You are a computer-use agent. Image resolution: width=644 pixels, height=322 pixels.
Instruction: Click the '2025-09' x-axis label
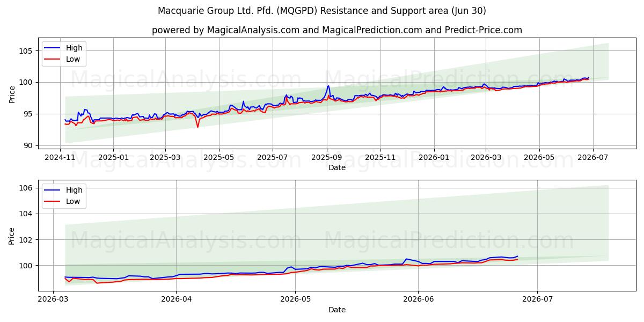(x=327, y=158)
